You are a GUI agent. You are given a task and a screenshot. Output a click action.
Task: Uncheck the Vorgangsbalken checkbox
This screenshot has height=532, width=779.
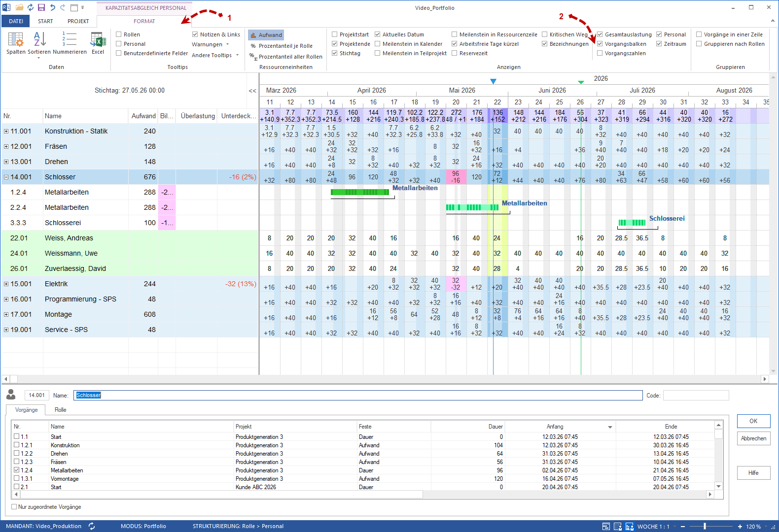click(x=600, y=44)
